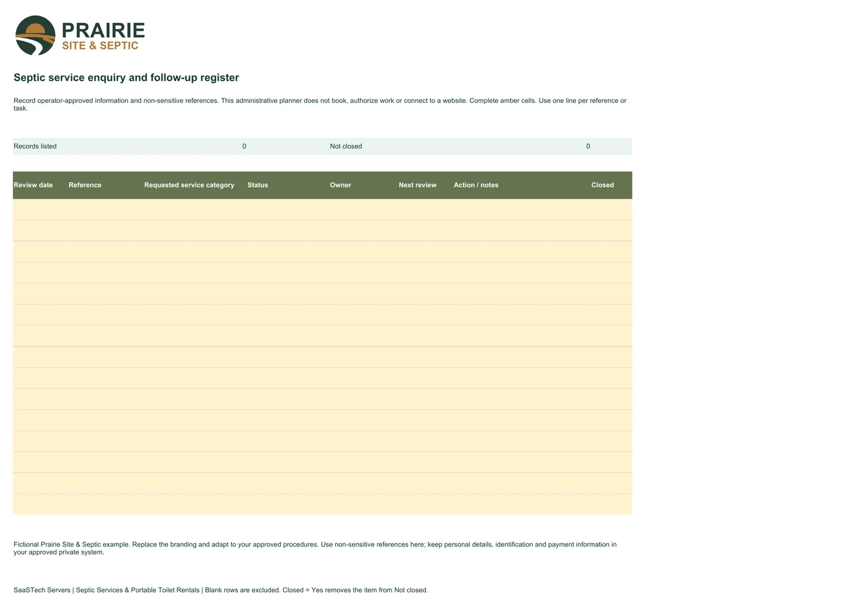Click the 'Action / notes' column header

tap(476, 185)
